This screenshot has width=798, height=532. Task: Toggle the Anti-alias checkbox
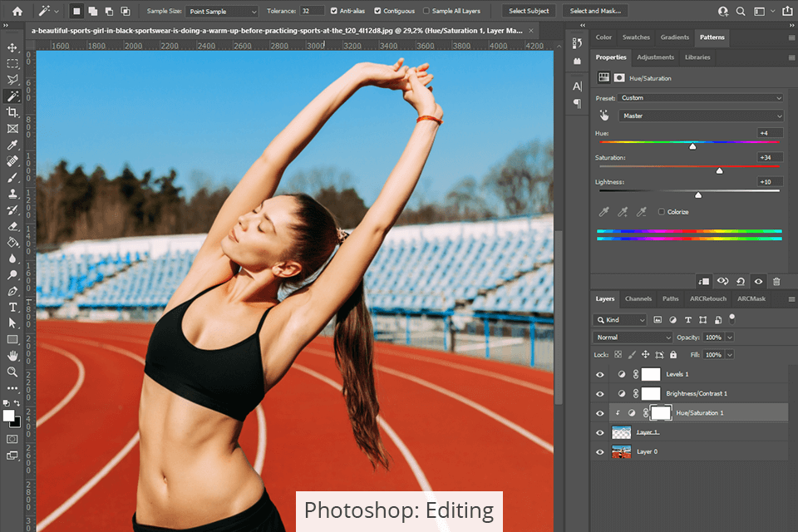pos(334,12)
